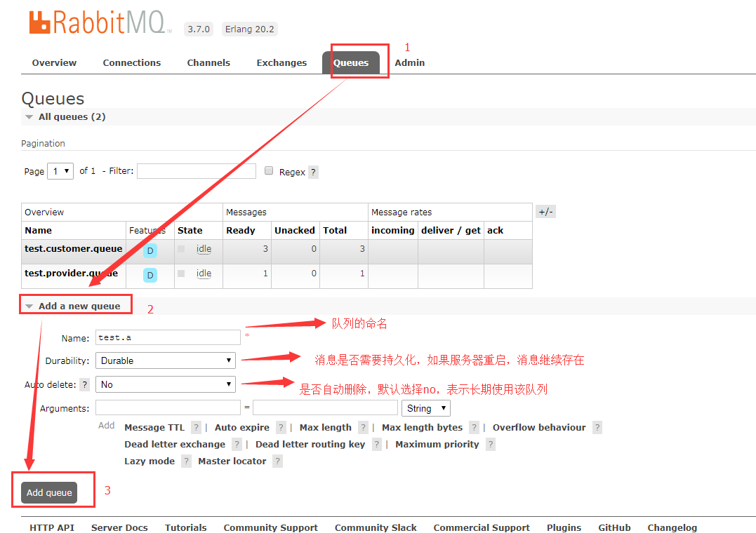Open help icon next to Max length bytes
Screen dimensions: 756x533
[474, 428]
